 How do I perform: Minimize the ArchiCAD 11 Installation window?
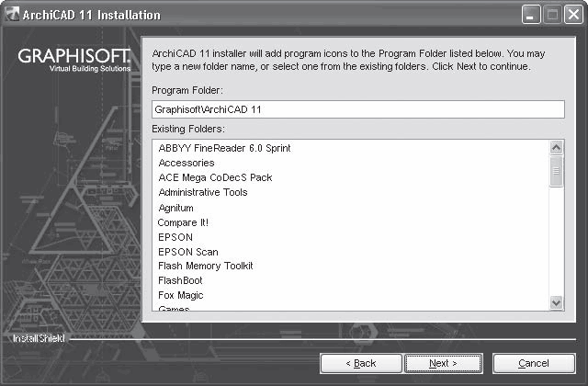(x=532, y=15)
